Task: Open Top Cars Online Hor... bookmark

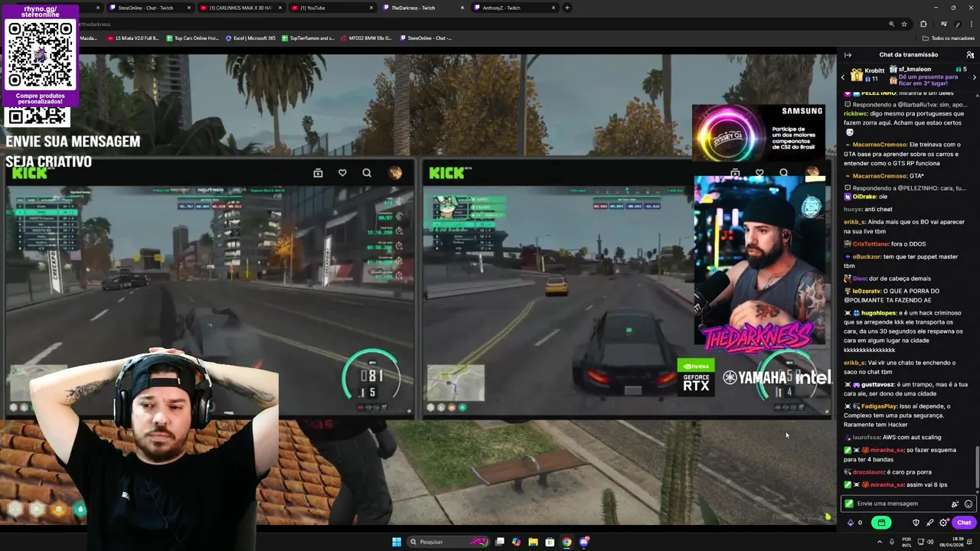Action: (x=192, y=38)
